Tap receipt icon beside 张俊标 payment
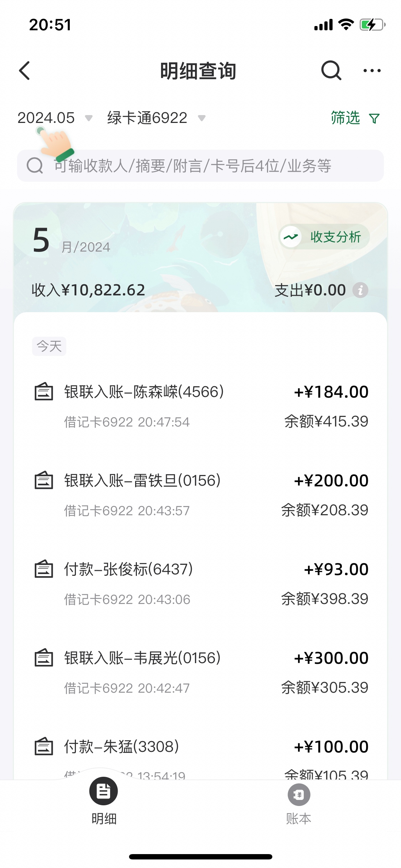The width and height of the screenshot is (401, 868). (43, 569)
